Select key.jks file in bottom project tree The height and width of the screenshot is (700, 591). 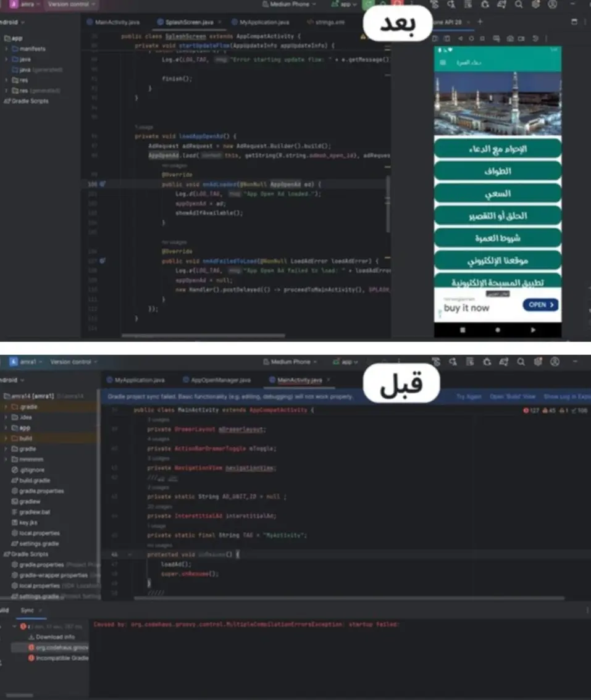tap(25, 522)
